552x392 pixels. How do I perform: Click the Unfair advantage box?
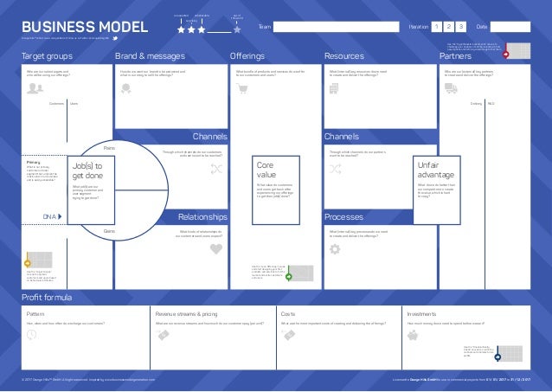[x=437, y=190]
